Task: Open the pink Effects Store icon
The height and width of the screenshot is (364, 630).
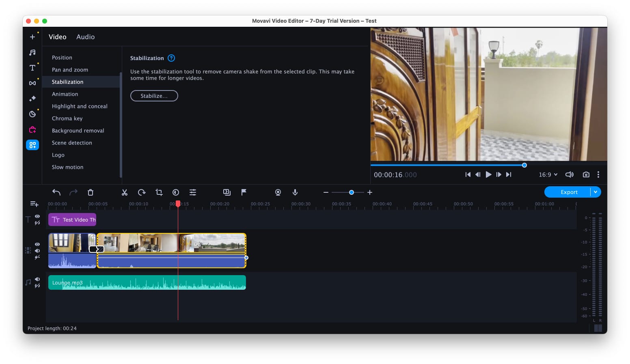Action: (x=32, y=129)
